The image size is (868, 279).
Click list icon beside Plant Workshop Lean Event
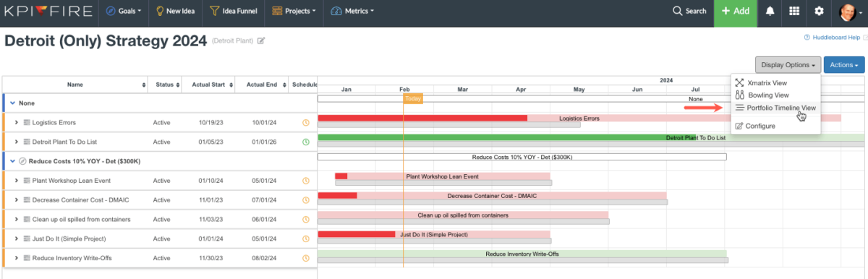27,181
